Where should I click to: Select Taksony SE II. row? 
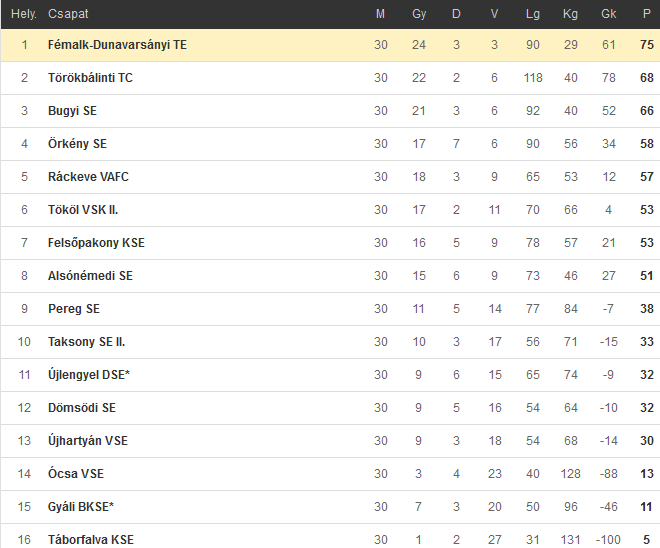tap(330, 342)
